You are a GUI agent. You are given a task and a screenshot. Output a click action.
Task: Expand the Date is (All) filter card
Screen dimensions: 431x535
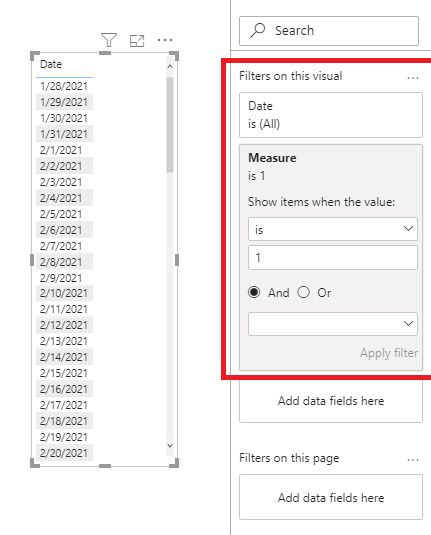pos(331,115)
